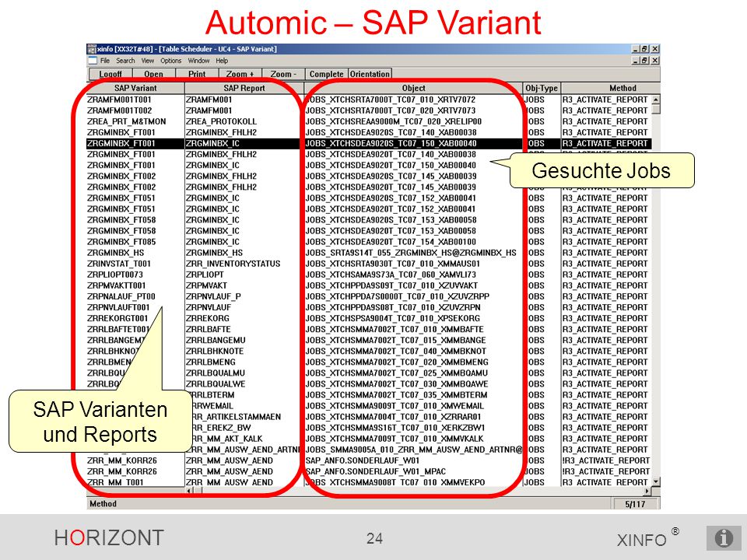Select variant ZRAMFM001T002
Viewport: 747px width, 560px height.
(119, 110)
